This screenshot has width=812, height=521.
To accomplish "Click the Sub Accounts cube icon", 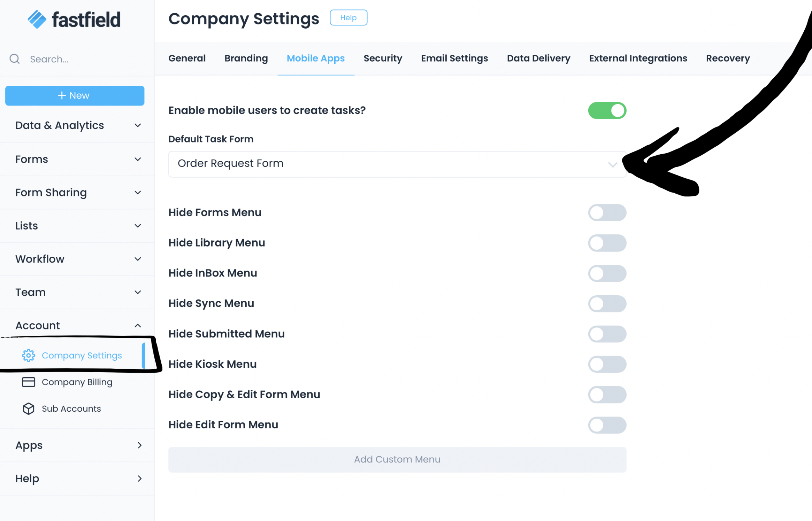I will (x=29, y=409).
